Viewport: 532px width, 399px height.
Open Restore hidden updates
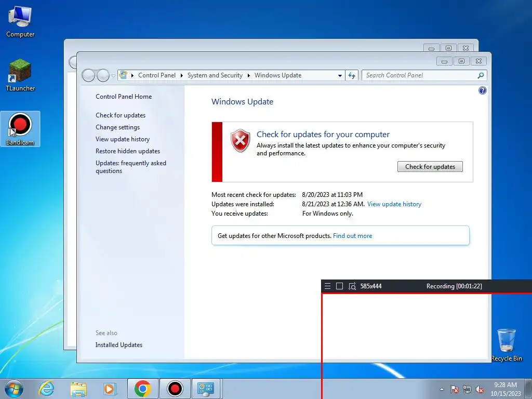coord(128,151)
